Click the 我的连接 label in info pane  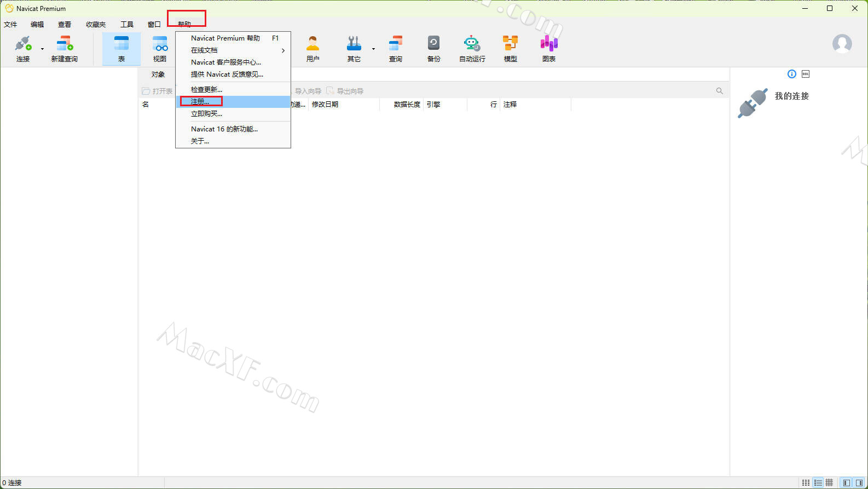792,96
